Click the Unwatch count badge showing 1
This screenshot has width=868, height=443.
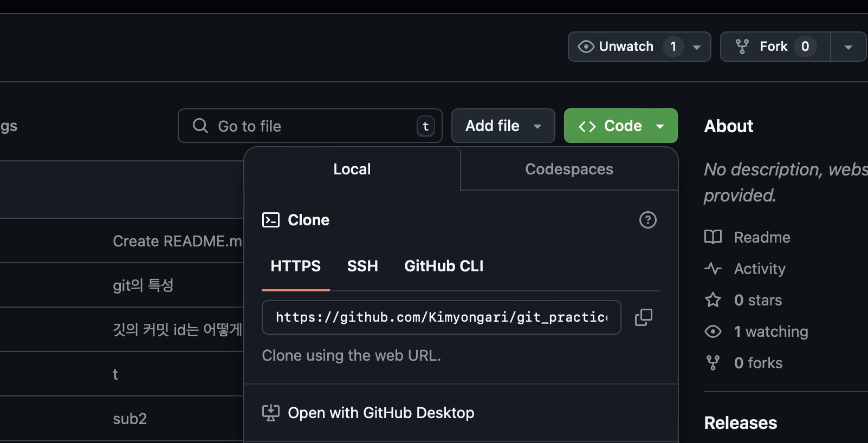point(673,47)
